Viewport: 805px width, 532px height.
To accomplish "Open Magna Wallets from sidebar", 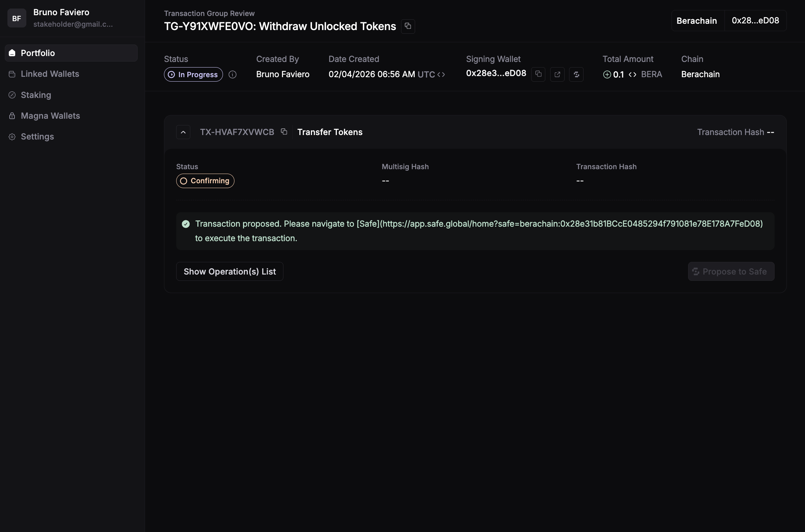I will (50, 116).
